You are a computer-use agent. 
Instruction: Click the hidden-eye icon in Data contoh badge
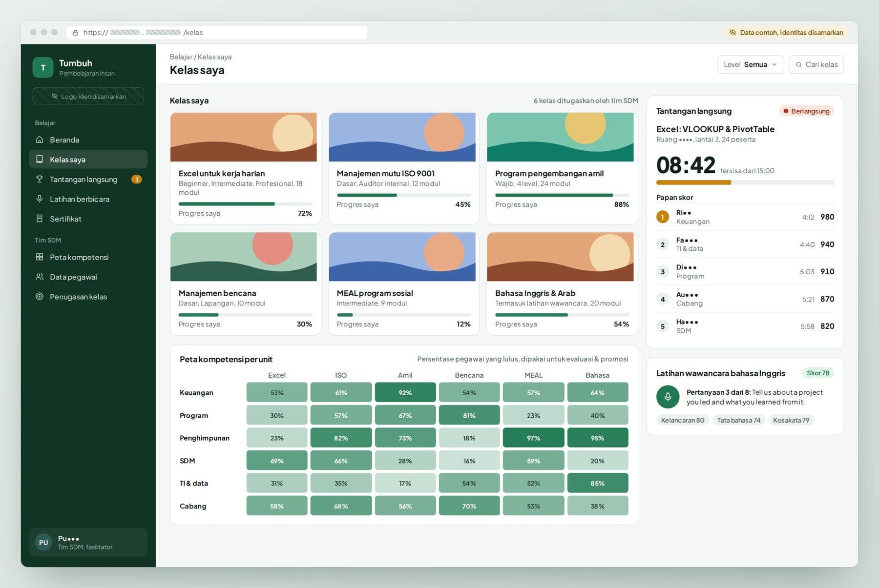click(732, 32)
